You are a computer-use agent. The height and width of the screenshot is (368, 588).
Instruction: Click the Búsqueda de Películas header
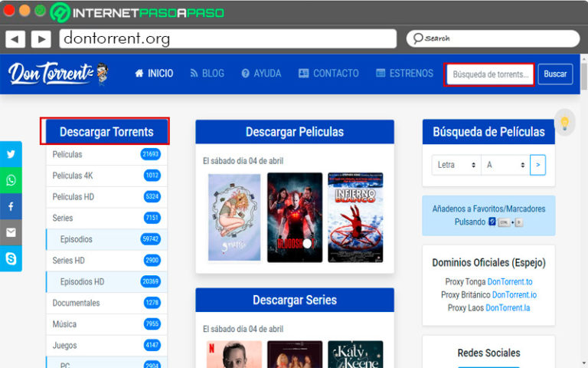click(x=488, y=132)
